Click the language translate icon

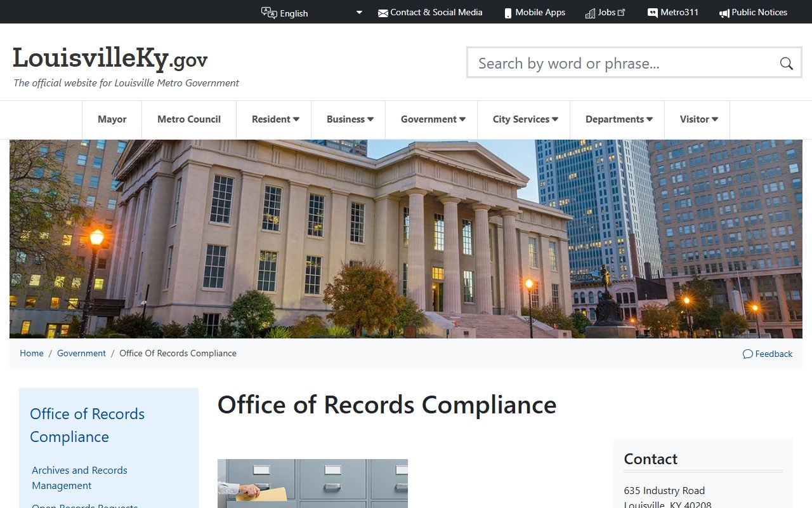(269, 13)
